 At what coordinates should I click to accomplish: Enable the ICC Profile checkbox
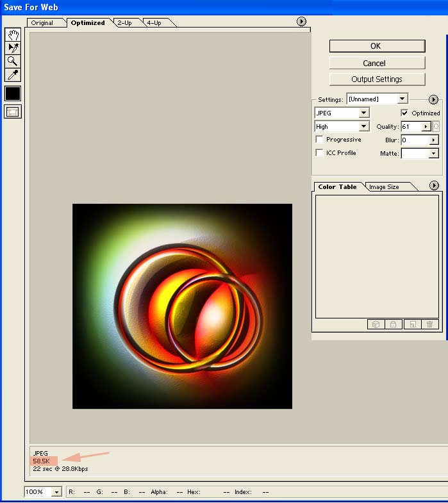319,153
